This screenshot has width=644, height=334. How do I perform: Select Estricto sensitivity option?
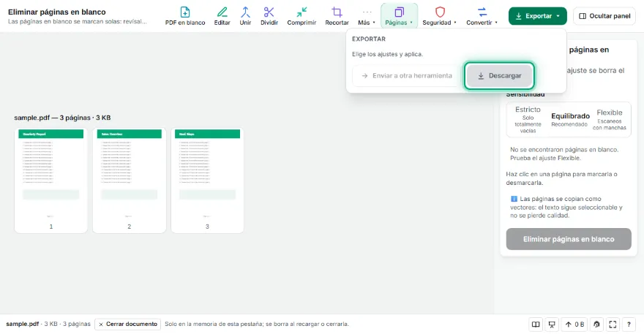tap(528, 119)
